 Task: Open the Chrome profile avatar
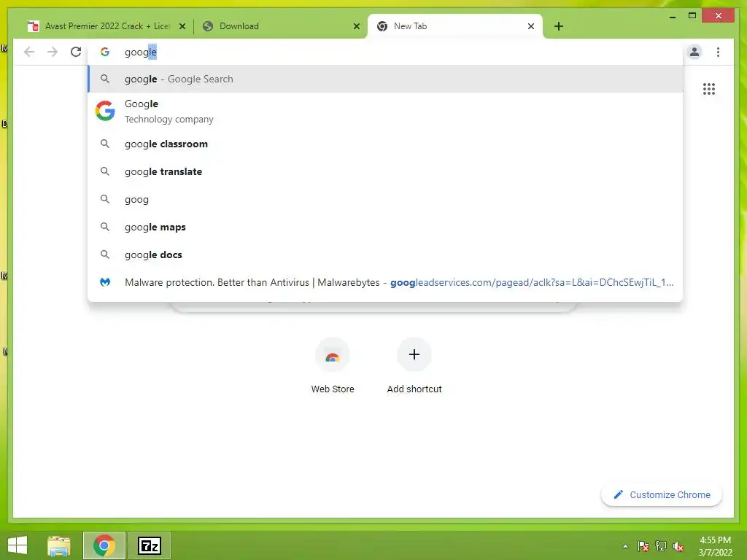click(694, 52)
